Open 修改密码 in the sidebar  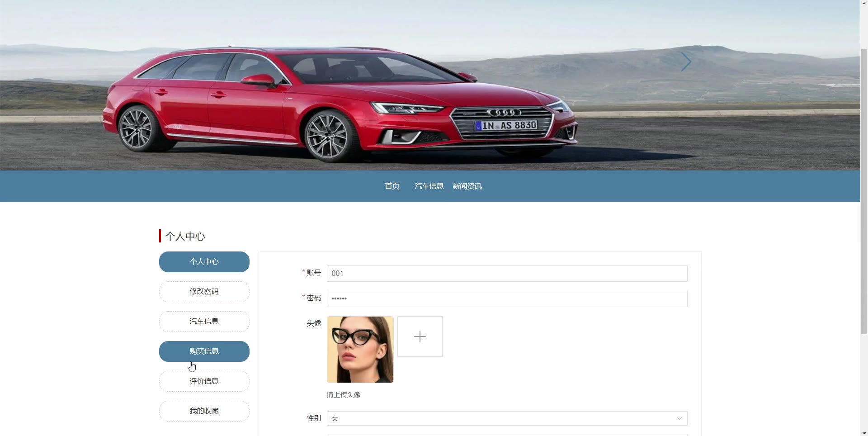204,292
